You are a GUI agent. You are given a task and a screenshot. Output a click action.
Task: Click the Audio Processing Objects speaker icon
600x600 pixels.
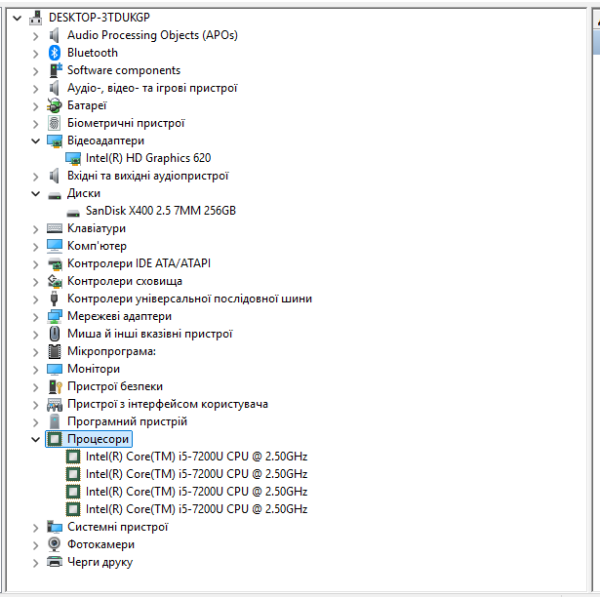tap(54, 35)
